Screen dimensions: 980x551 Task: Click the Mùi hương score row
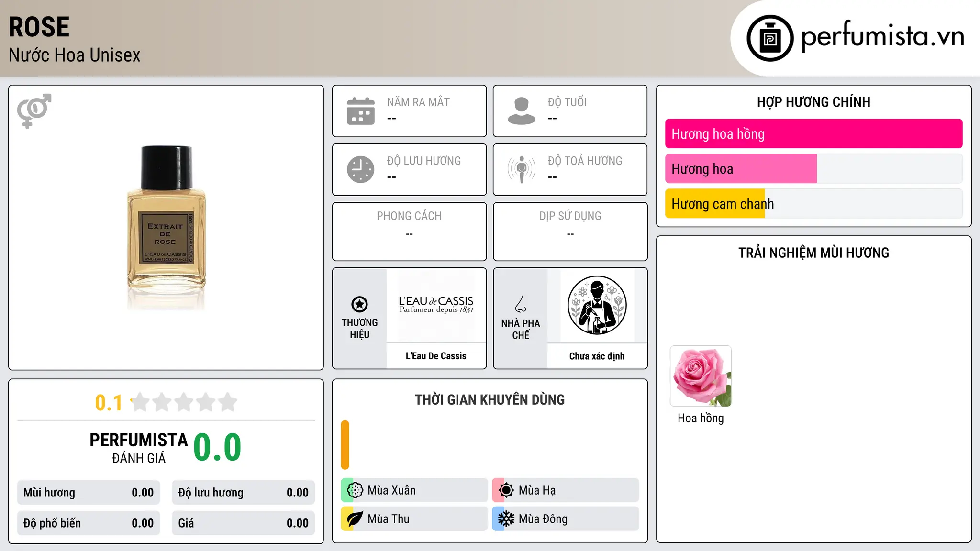(89, 493)
